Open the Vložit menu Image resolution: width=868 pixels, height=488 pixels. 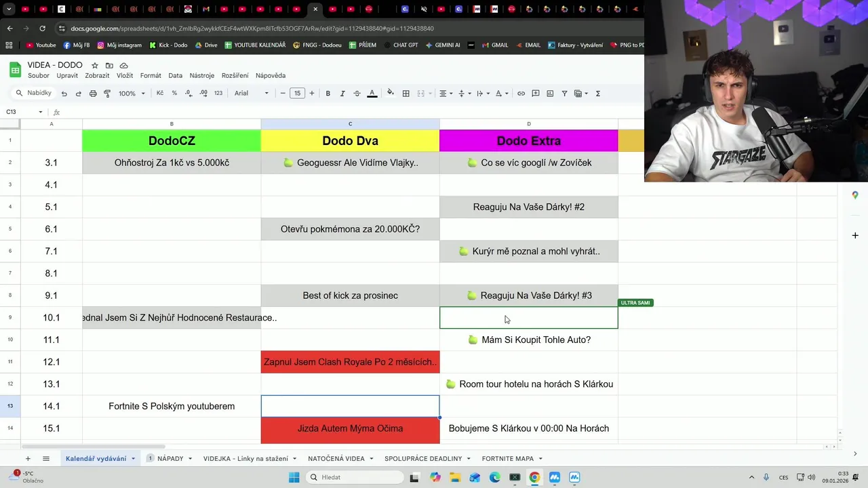tap(125, 75)
